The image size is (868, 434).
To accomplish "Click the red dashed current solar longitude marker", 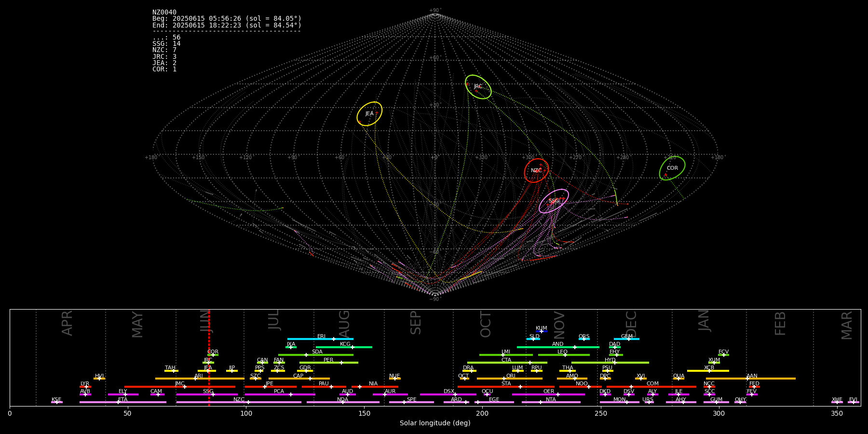I will pyautogui.click(x=209, y=357).
